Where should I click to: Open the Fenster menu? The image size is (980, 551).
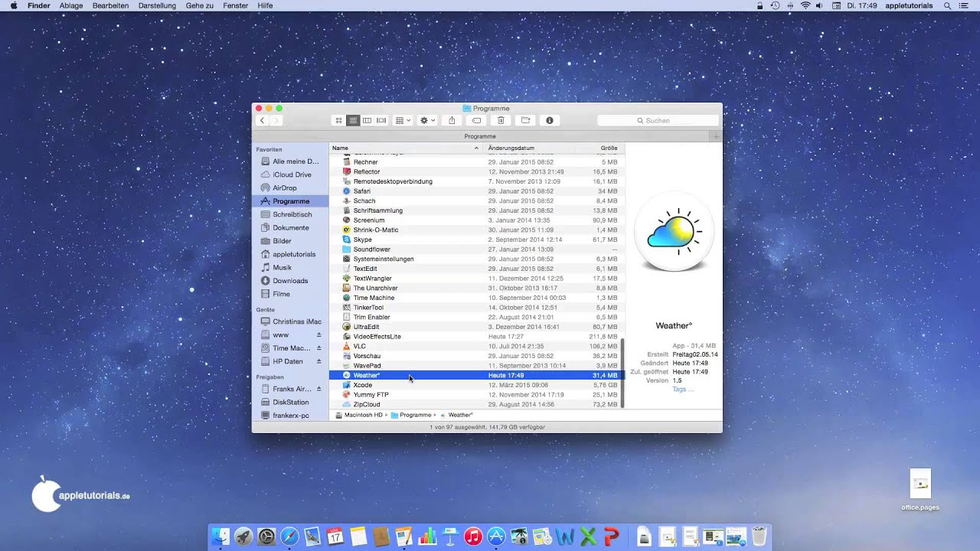[235, 5]
